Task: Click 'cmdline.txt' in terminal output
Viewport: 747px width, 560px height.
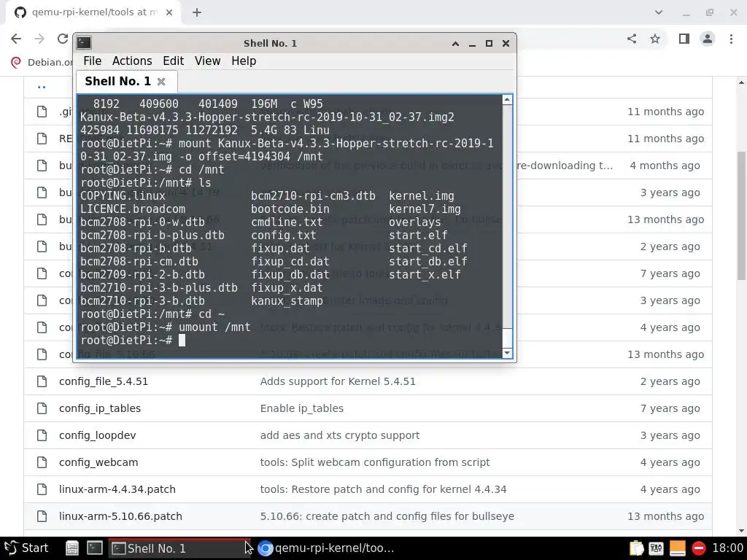Action: coord(287,222)
